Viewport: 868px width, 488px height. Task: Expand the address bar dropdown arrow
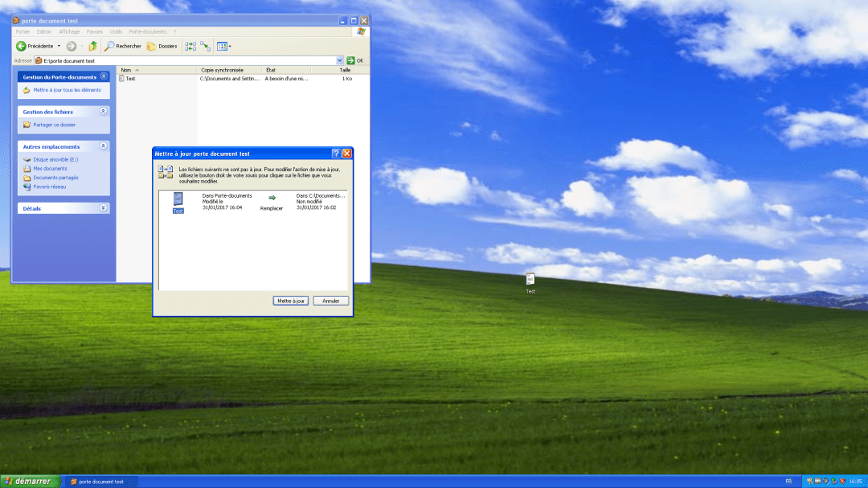[340, 60]
